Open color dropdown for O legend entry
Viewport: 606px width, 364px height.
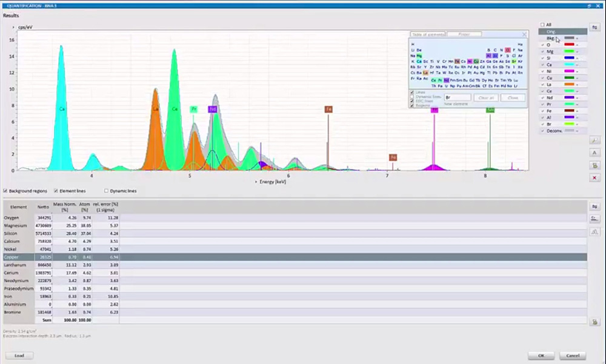[578, 45]
